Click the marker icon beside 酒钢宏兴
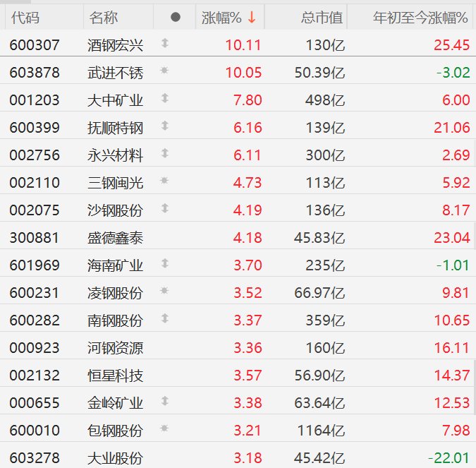Viewport: 476px width, 468px height. (x=165, y=44)
